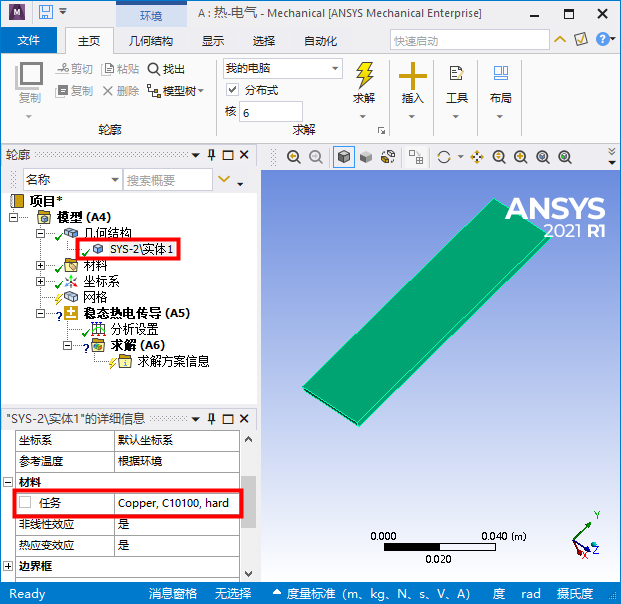Viewport: 621px width, 604px height.
Task: Click the Save project icon in title bar
Action: click(x=46, y=12)
